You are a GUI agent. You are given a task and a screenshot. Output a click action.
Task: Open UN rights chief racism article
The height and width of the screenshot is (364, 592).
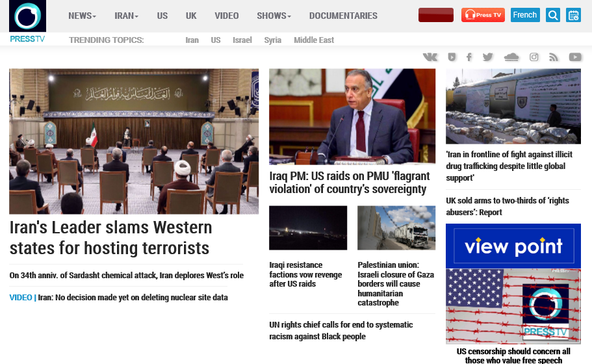[341, 330]
